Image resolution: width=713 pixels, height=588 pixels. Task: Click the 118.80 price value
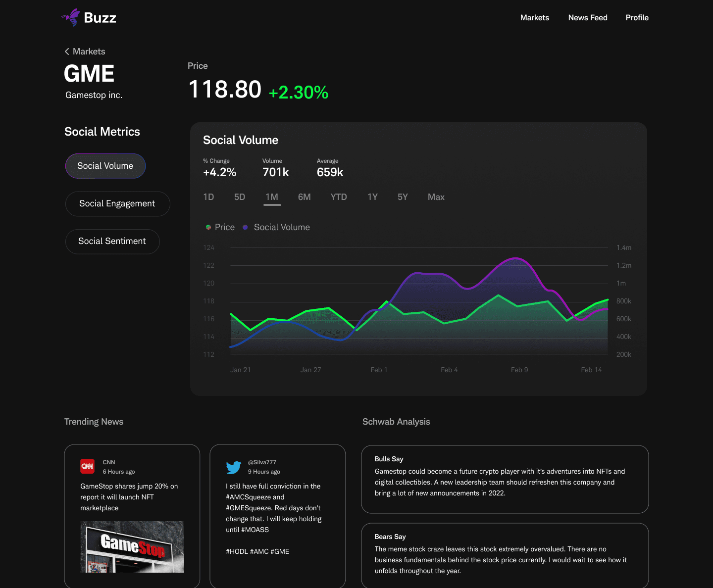[x=225, y=90]
